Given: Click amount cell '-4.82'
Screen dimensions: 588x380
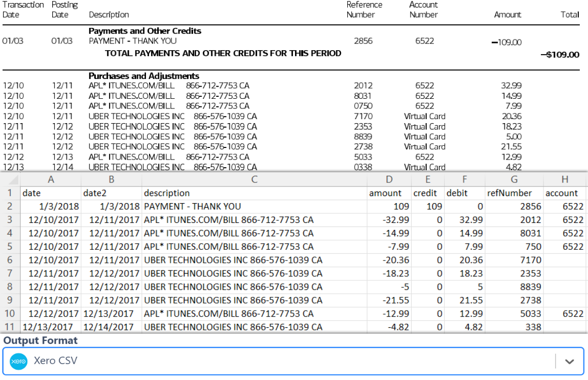Looking at the screenshot, I should point(389,327).
